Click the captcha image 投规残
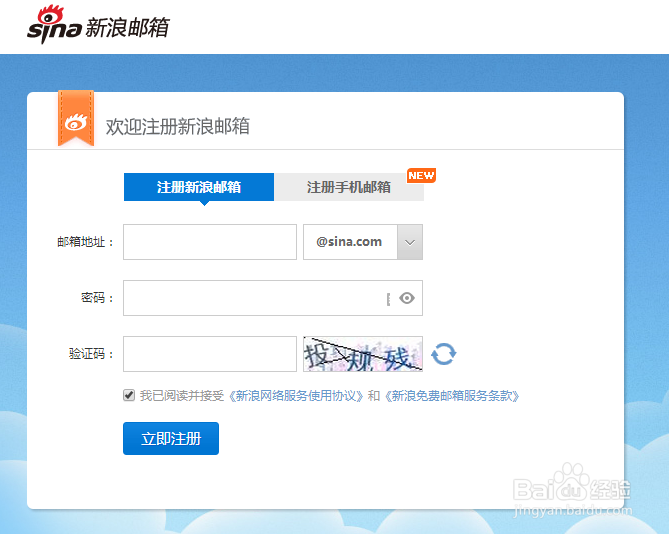 point(363,354)
